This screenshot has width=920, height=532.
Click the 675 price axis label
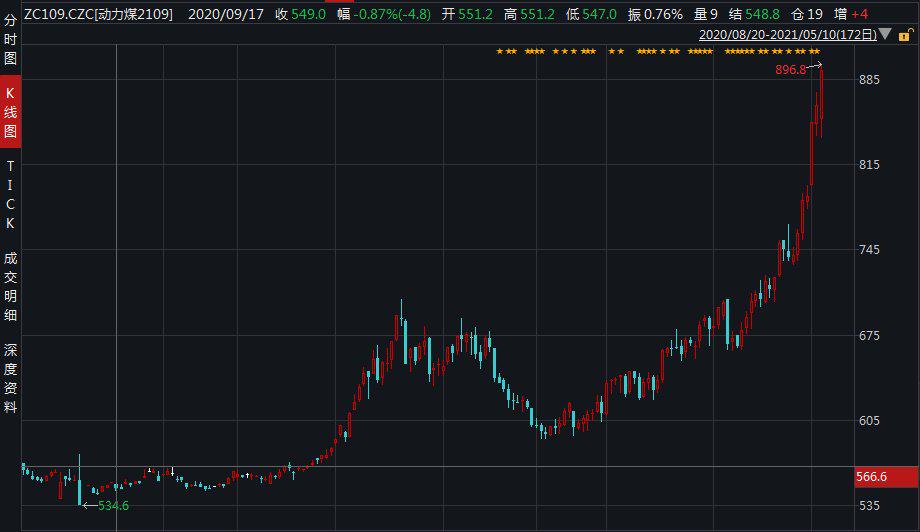point(869,336)
